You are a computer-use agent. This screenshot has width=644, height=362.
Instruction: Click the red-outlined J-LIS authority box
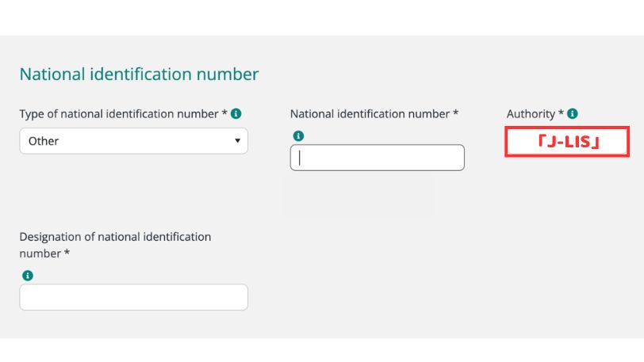tap(567, 142)
